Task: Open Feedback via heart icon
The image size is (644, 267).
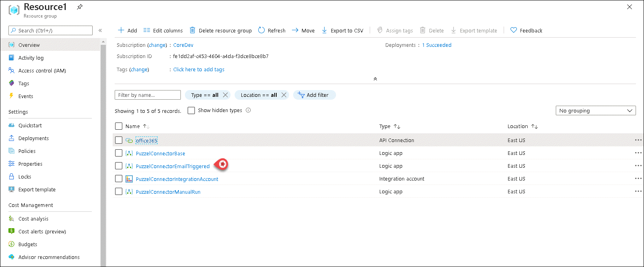Action: (514, 30)
